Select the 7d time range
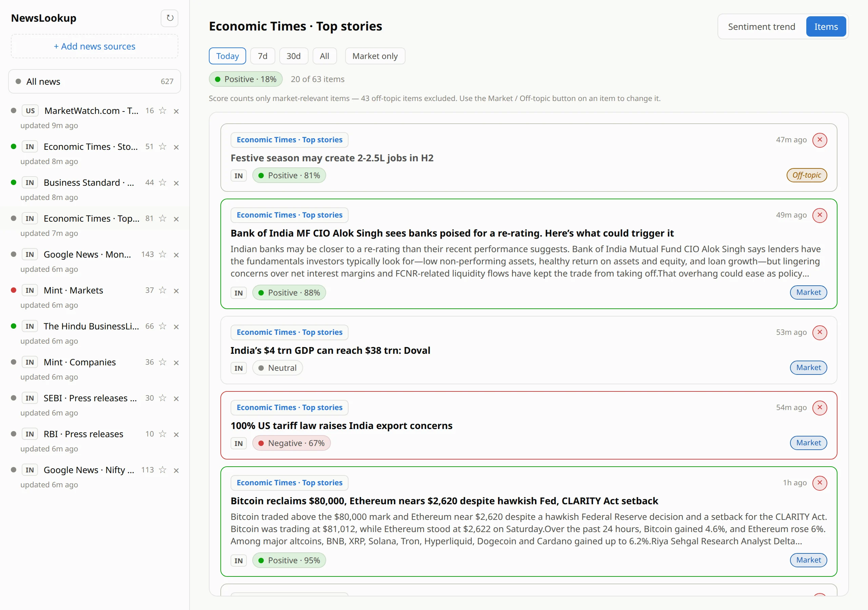The width and height of the screenshot is (868, 610). click(262, 56)
